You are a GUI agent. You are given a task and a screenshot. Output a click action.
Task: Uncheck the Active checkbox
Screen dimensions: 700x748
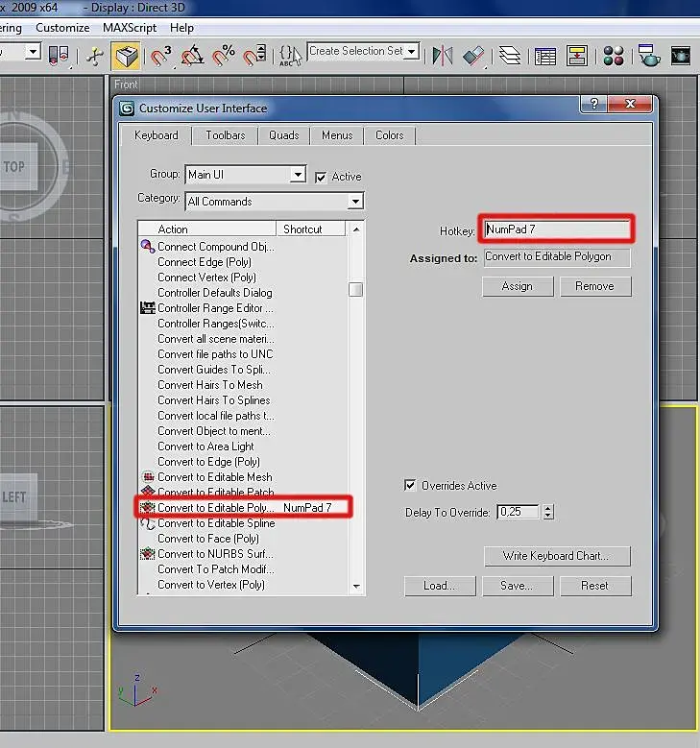pos(321,178)
